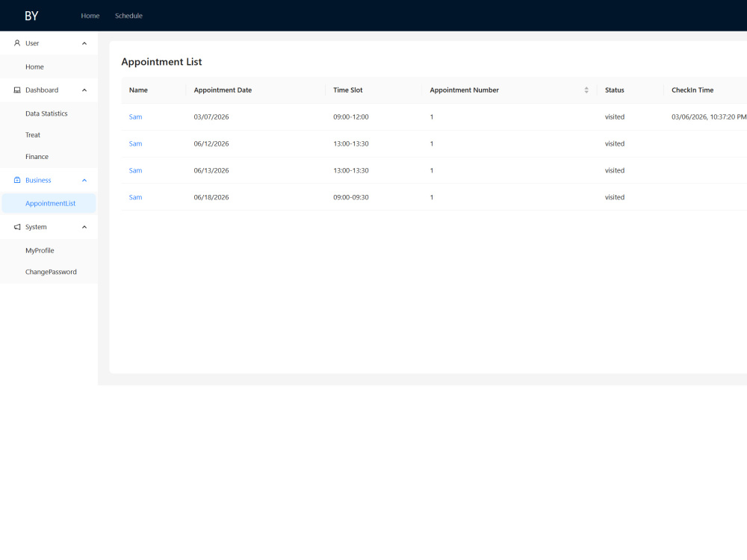The height and width of the screenshot is (560, 747).
Task: Click the User group label in sidebar
Action: 32,43
